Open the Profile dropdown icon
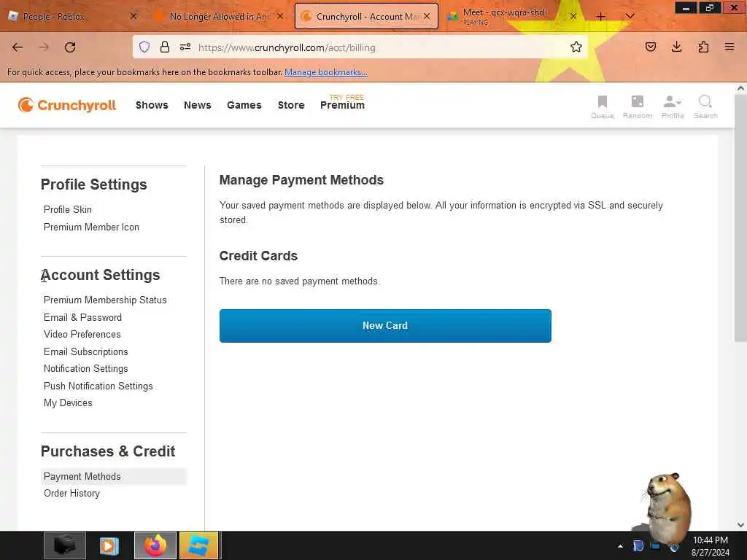Screen dimensions: 747x560 (x=672, y=106)
